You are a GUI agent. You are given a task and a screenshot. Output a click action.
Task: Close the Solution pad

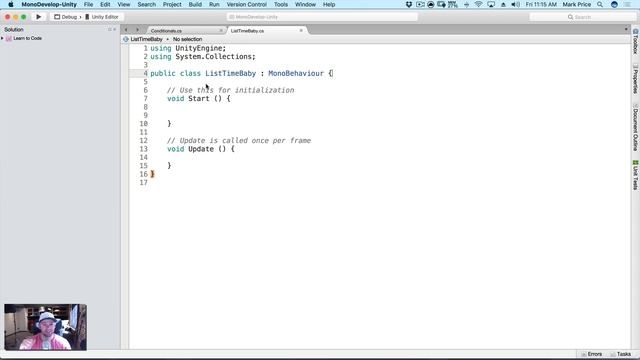(114, 29)
